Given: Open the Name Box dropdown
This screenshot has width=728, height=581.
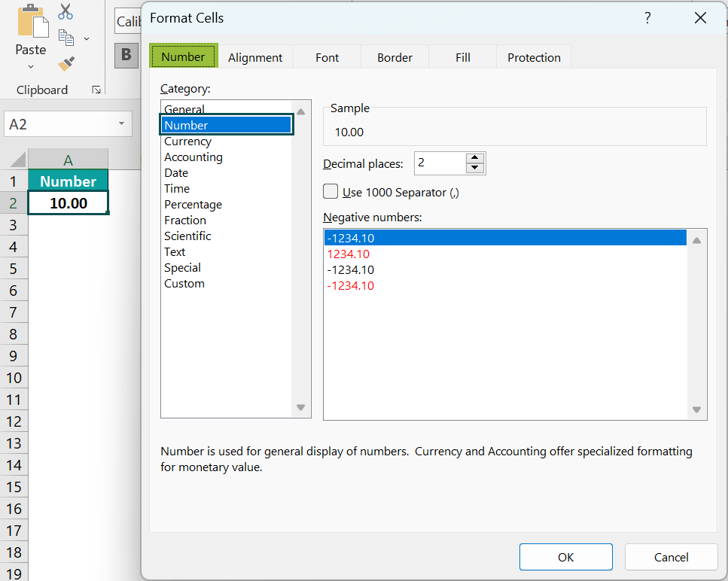Looking at the screenshot, I should (x=122, y=124).
